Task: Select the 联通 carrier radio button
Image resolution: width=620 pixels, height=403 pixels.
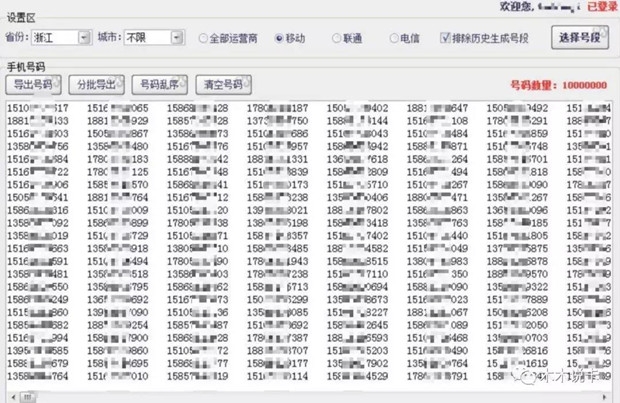Action: coord(336,39)
